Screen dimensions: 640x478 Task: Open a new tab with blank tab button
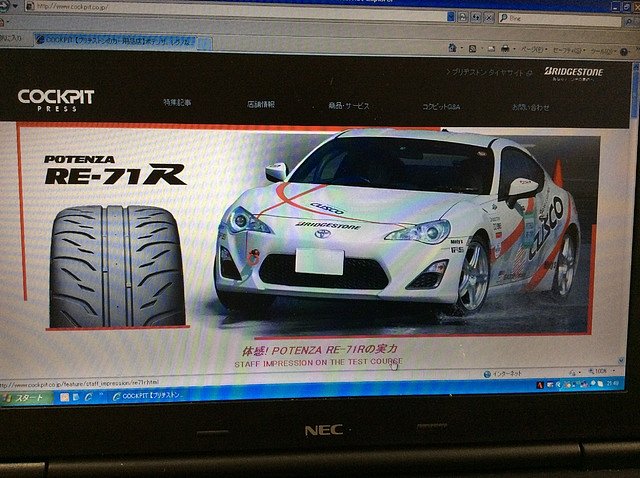click(x=204, y=42)
